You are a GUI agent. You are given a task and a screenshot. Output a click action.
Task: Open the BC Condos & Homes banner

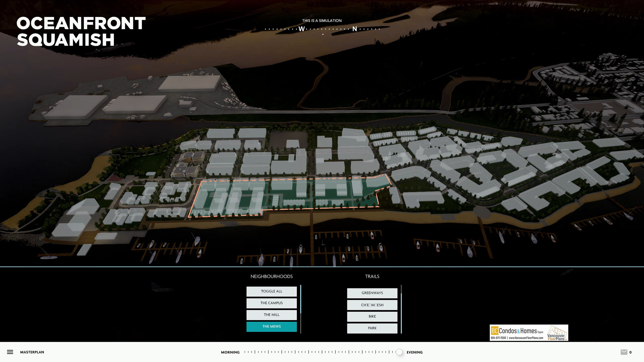pyautogui.click(x=529, y=333)
